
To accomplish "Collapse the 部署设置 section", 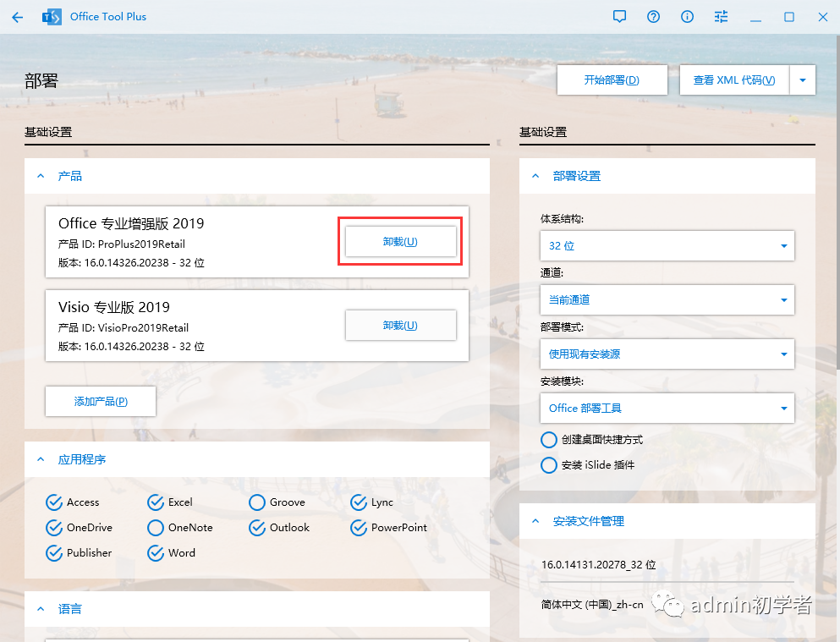I will click(x=535, y=176).
